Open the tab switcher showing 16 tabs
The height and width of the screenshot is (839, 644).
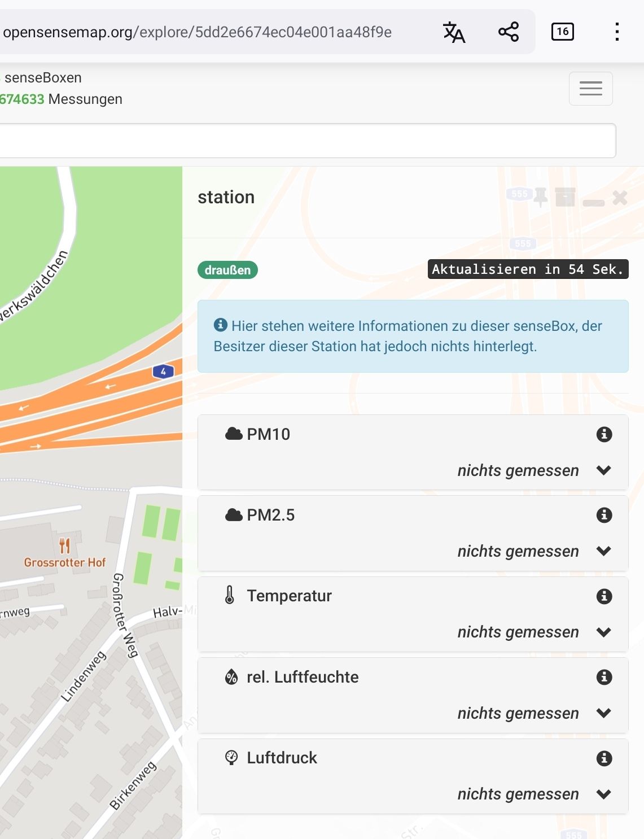(562, 31)
